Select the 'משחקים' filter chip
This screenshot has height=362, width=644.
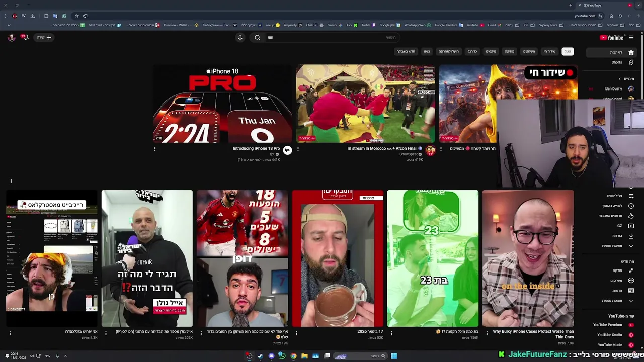529,51
